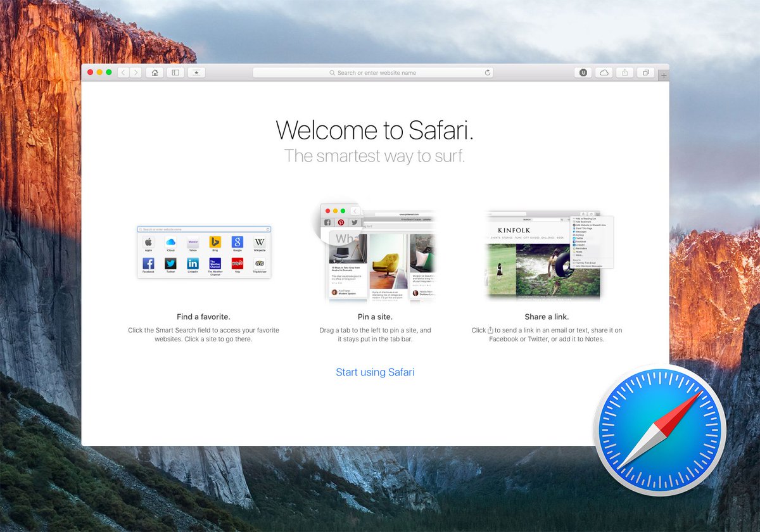The image size is (760, 532).
Task: Show the Safari sidebar
Action: (175, 73)
